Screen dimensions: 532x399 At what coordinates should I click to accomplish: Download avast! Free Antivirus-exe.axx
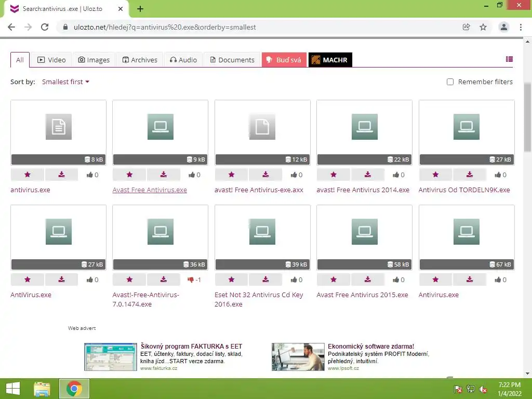(x=265, y=175)
